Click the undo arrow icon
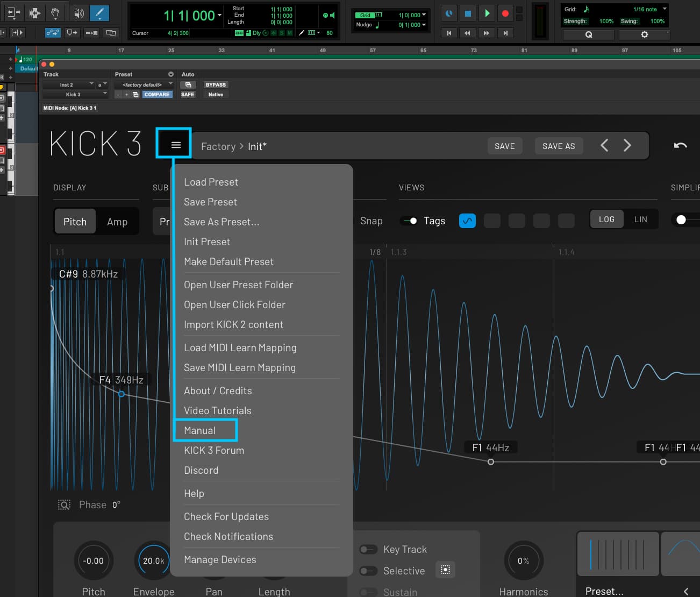The height and width of the screenshot is (597, 700). point(680,146)
